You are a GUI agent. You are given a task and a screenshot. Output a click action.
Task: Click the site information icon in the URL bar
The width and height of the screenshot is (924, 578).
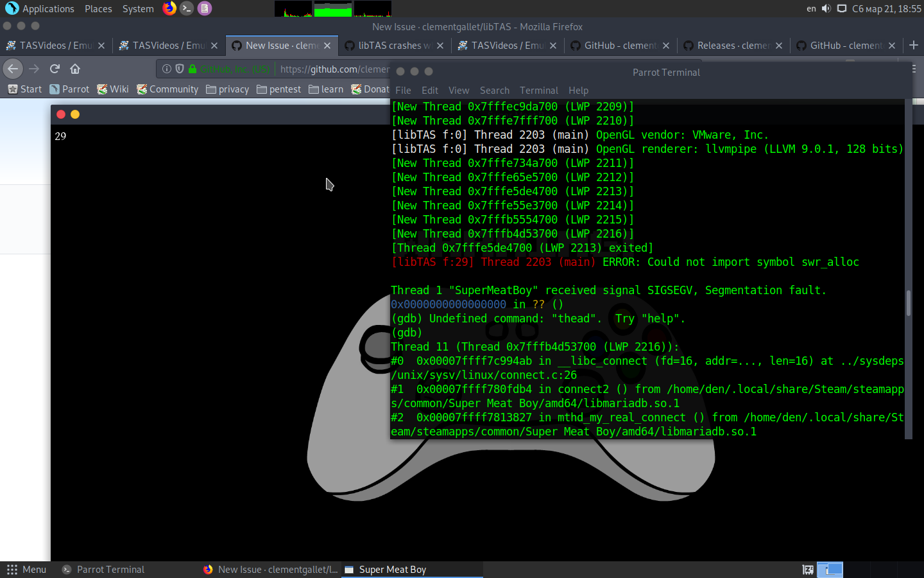tap(167, 69)
